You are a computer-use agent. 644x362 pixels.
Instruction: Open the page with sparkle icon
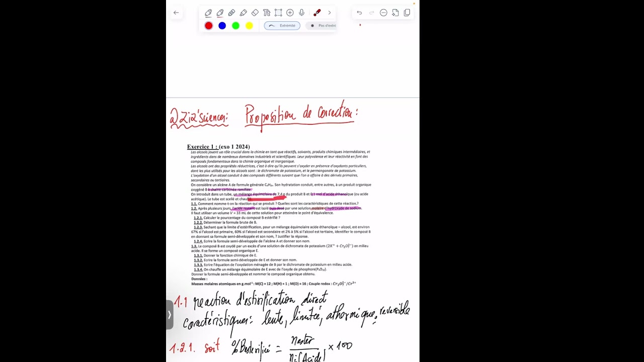point(395,13)
